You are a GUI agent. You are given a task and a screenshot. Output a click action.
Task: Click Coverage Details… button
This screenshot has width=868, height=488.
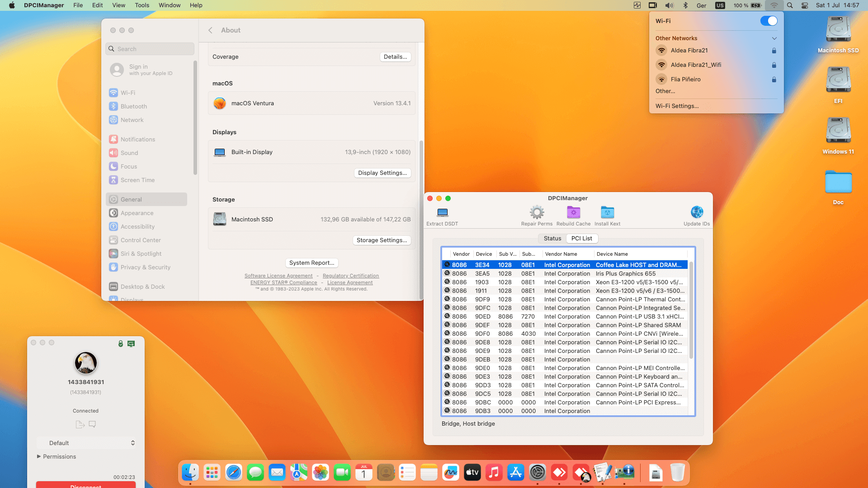click(x=395, y=57)
